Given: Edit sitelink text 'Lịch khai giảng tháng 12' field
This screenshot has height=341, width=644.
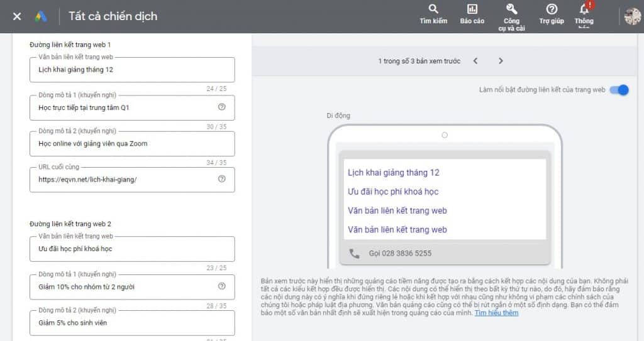Looking at the screenshot, I should point(132,70).
